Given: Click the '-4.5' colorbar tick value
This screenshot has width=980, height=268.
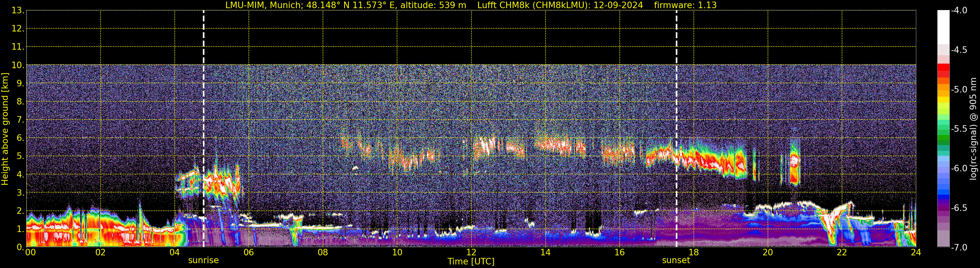Looking at the screenshot, I should tap(959, 50).
